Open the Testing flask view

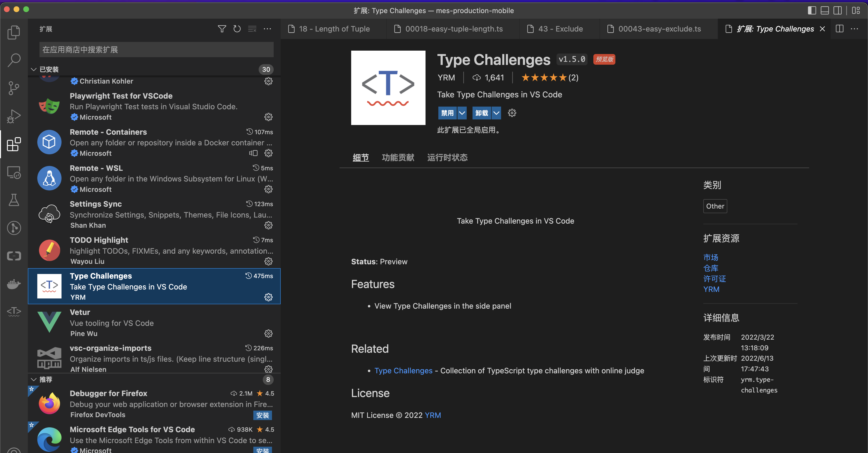click(x=14, y=200)
